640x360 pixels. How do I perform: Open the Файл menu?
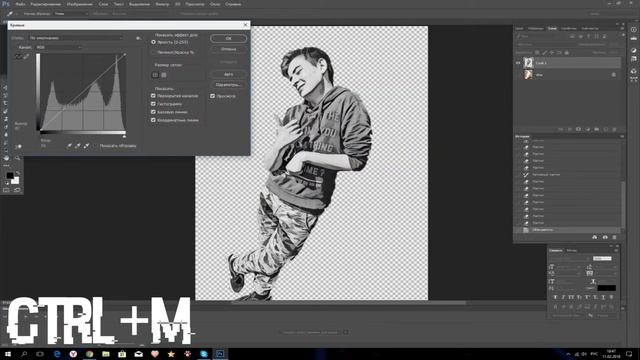20,4
